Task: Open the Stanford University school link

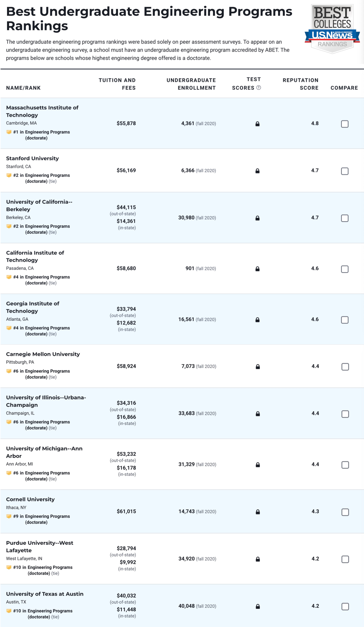Action: 32,158
